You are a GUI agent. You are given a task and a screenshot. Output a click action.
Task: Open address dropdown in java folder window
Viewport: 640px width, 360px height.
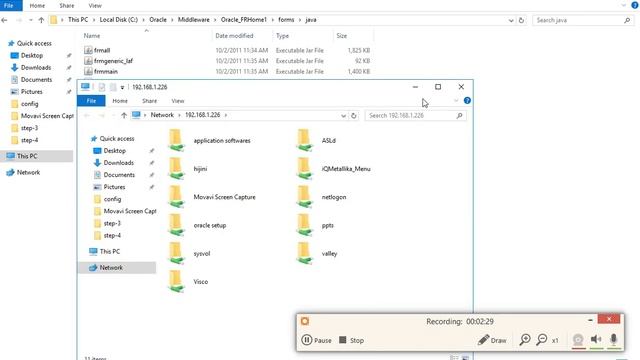[x=511, y=20]
